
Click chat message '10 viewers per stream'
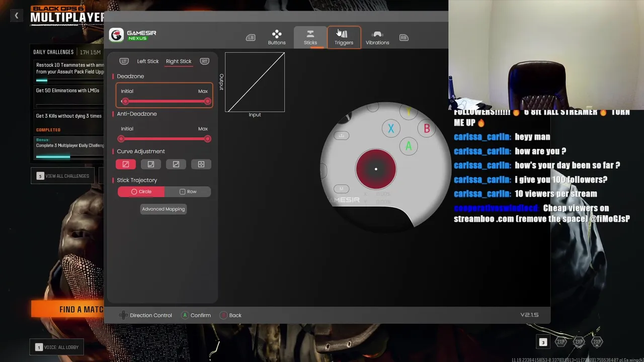coord(556,194)
